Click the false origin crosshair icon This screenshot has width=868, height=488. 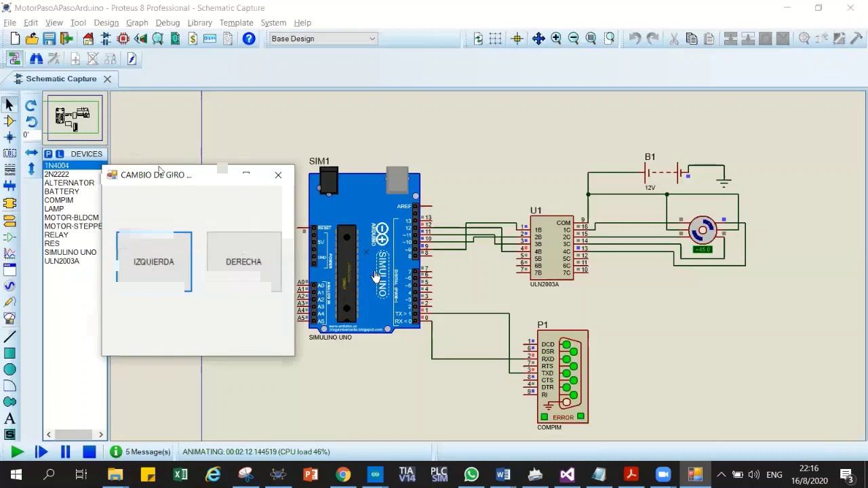tap(517, 39)
